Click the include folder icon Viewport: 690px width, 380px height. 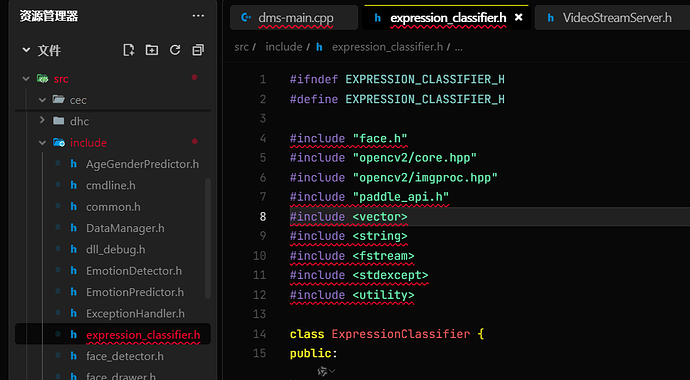pos(59,142)
